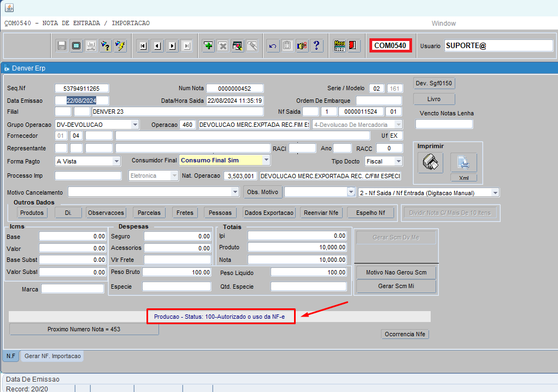Image resolution: width=558 pixels, height=392 pixels.
Task: Click Reenviar Nfe button
Action: pos(321,213)
